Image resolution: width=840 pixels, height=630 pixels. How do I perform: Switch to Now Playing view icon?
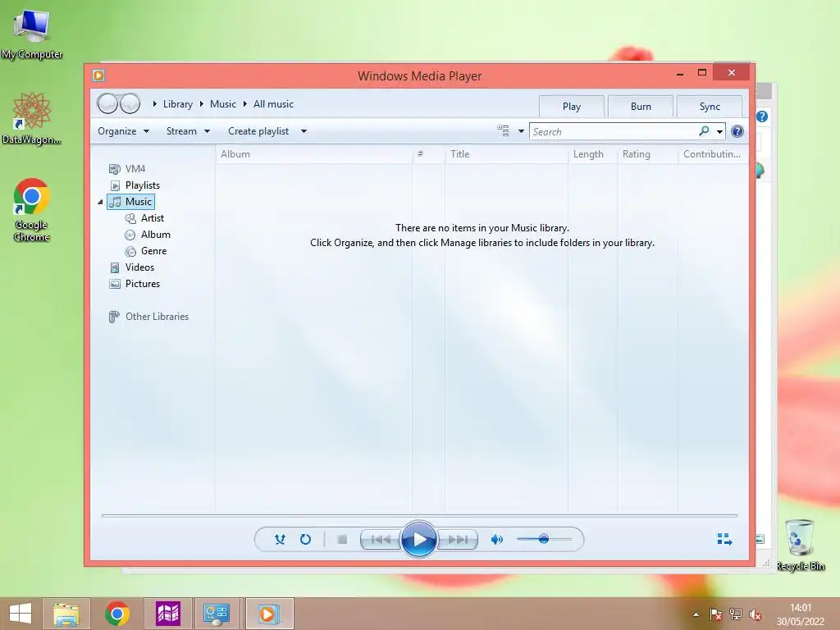point(724,539)
